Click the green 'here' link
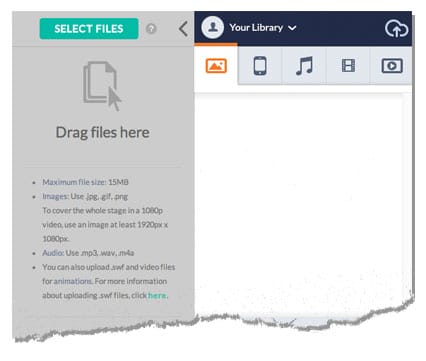The image size is (426, 361). (x=157, y=295)
